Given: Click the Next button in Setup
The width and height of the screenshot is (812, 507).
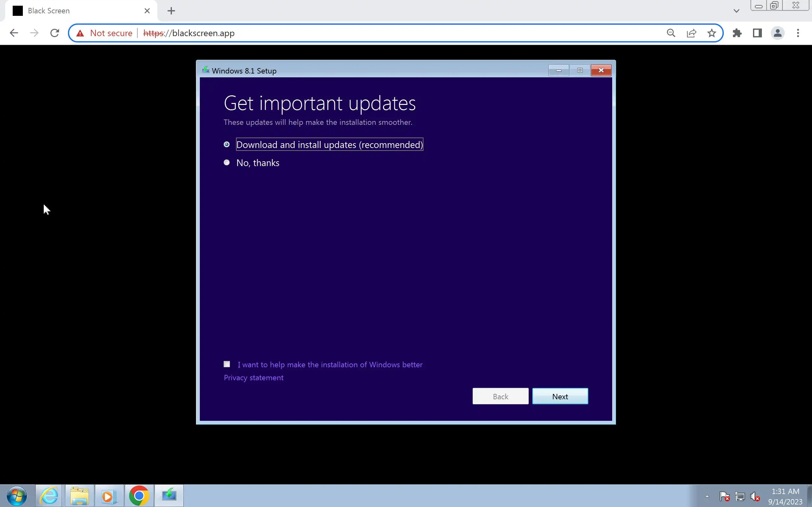Looking at the screenshot, I should (560, 396).
